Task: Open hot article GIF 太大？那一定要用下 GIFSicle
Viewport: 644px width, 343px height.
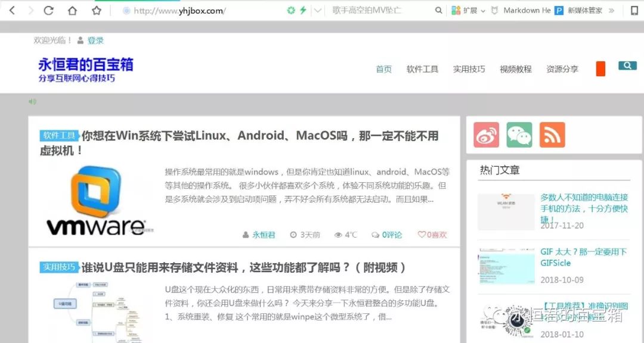Action: tap(583, 257)
